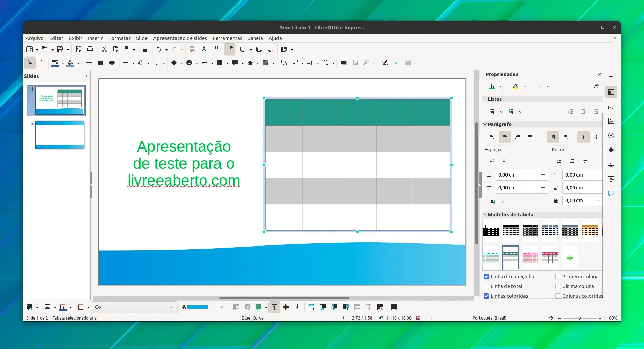Open the Navigator compass icon in sidebar
Viewport: 644px width, 349px height.
point(611,135)
